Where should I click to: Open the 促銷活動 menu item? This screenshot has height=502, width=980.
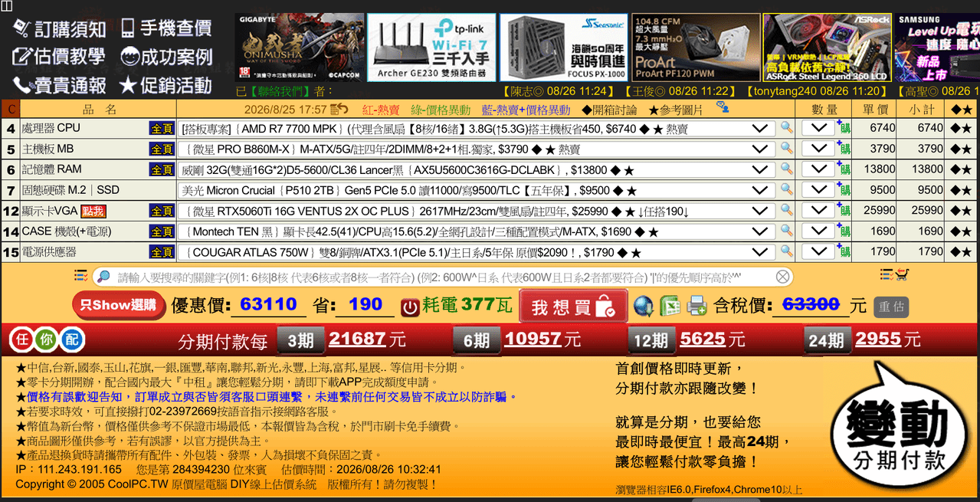point(166,85)
